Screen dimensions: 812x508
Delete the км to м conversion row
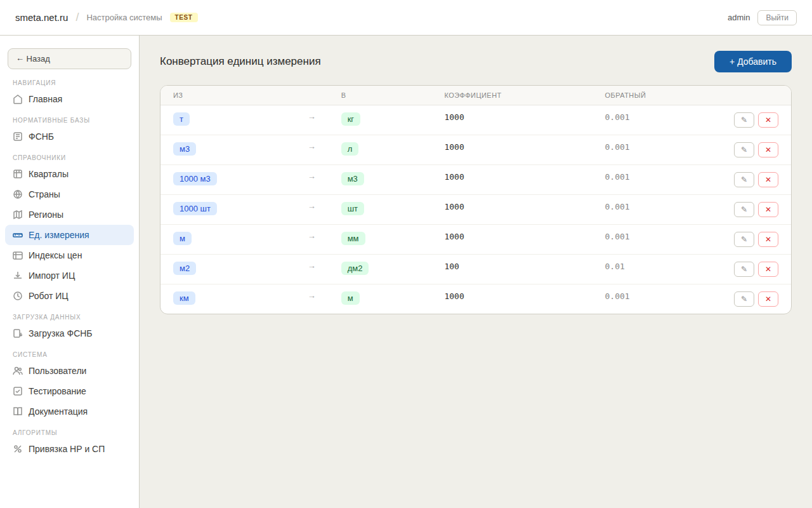768,299
